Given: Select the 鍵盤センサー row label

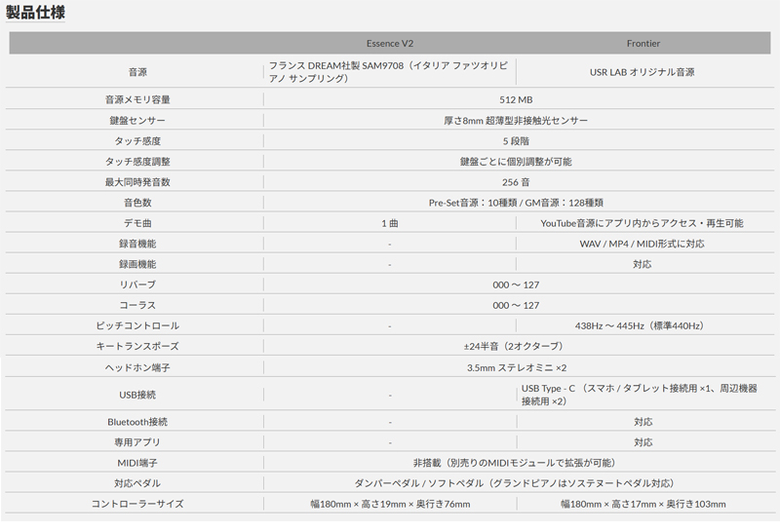Looking at the screenshot, I should [137, 120].
